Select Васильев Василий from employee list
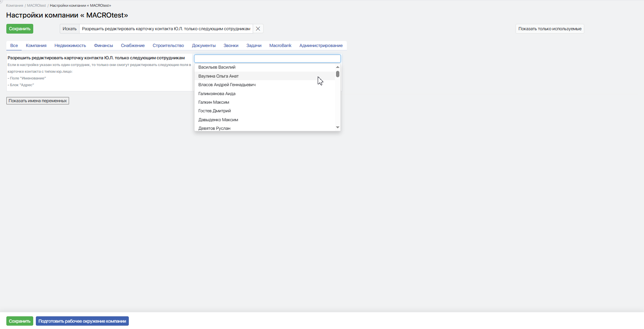This screenshot has width=644, height=329. coord(217,68)
